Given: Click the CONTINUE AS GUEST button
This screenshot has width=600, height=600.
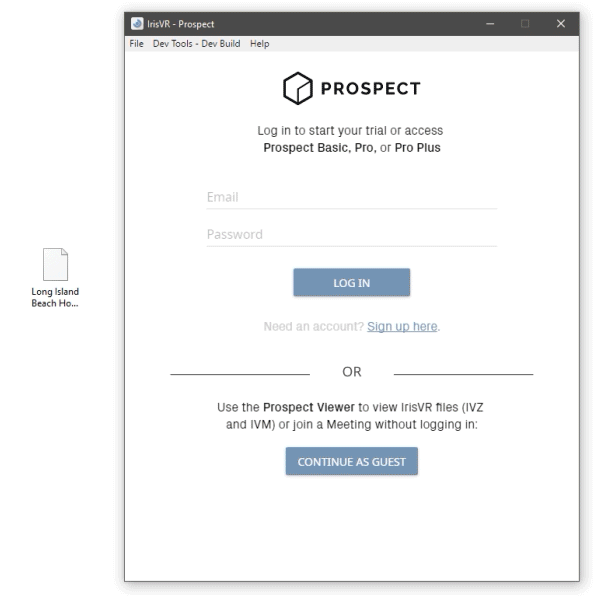Looking at the screenshot, I should point(352,461).
